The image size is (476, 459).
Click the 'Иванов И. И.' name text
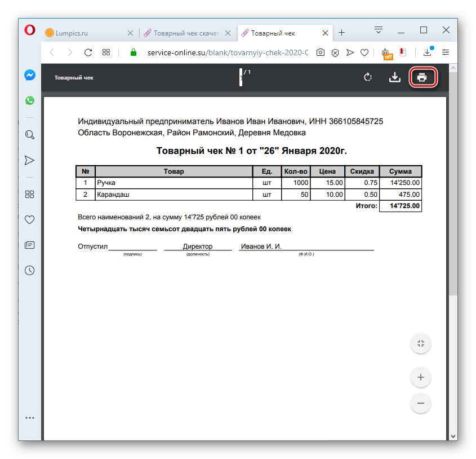point(261,246)
